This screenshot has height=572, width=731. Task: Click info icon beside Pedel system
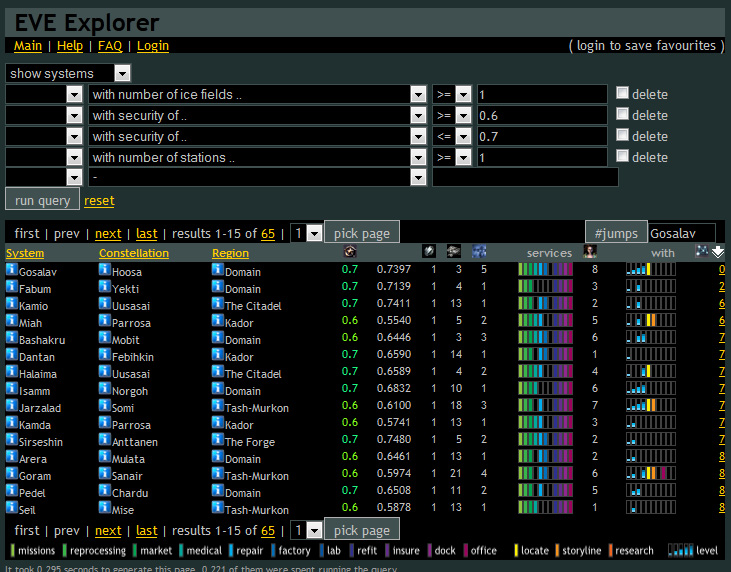click(x=12, y=490)
